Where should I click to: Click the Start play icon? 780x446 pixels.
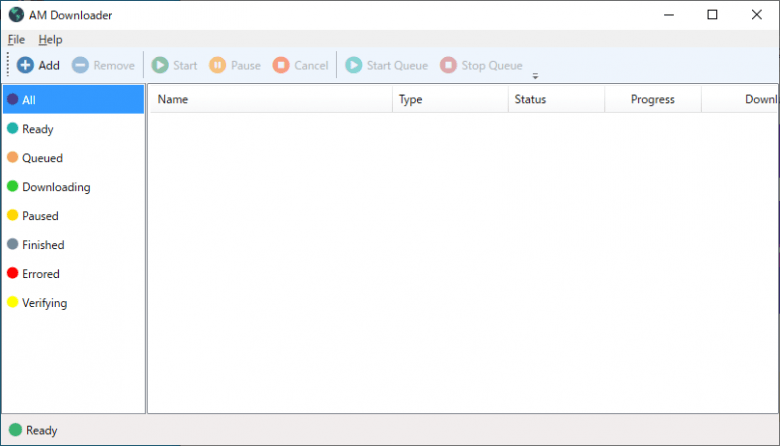(x=160, y=65)
